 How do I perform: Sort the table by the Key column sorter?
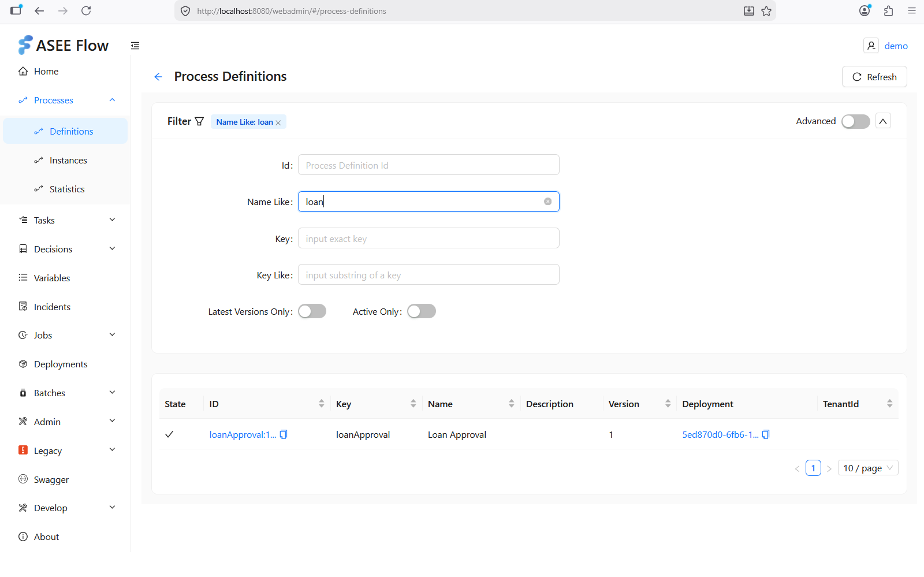[x=413, y=404]
